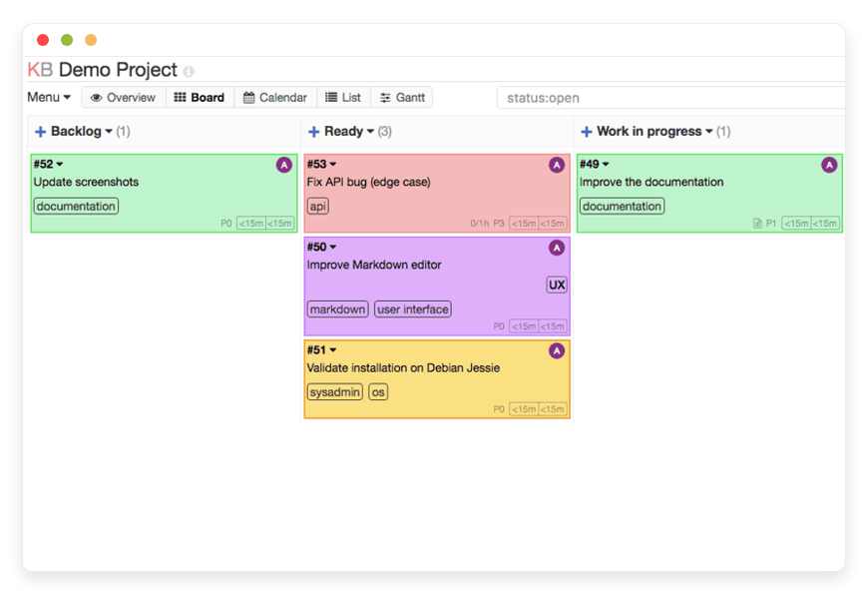Open the Gantt view
Viewport: 868px width, 594px height.
pyautogui.click(x=402, y=98)
